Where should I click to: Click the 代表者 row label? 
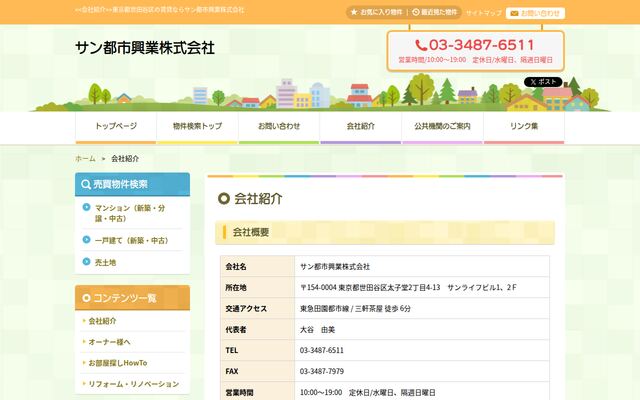pyautogui.click(x=236, y=329)
